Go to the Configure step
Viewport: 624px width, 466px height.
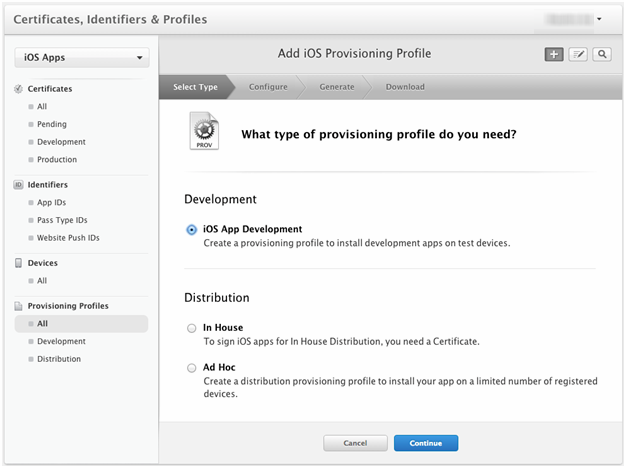coord(268,87)
